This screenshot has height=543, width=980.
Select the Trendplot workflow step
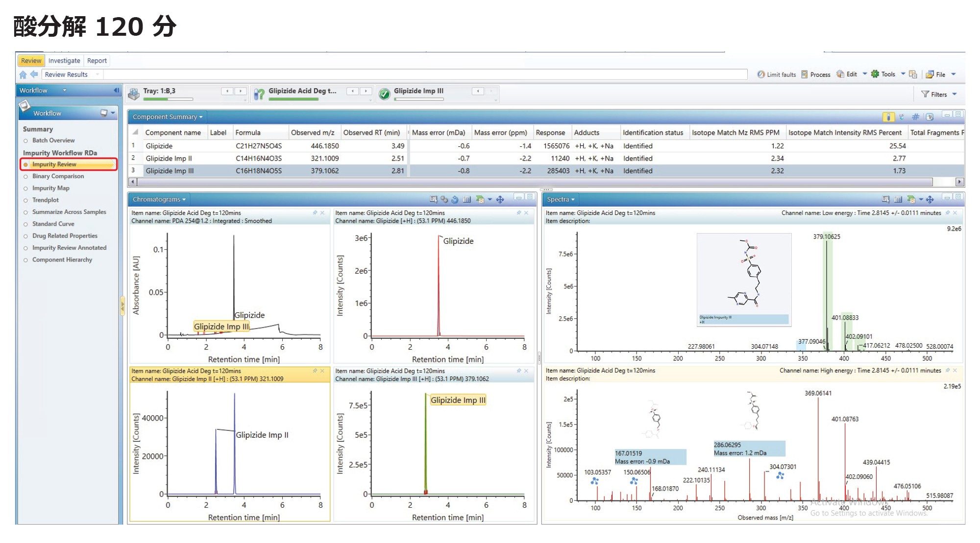[45, 200]
